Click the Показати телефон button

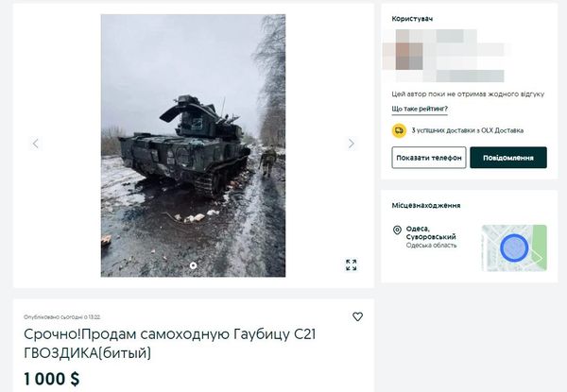point(429,158)
